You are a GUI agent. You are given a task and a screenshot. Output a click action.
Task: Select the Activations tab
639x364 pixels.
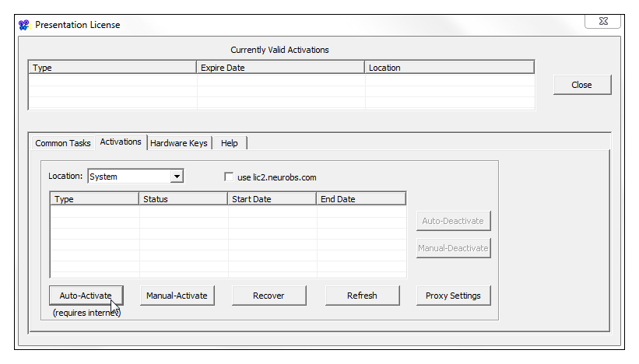pyautogui.click(x=121, y=142)
